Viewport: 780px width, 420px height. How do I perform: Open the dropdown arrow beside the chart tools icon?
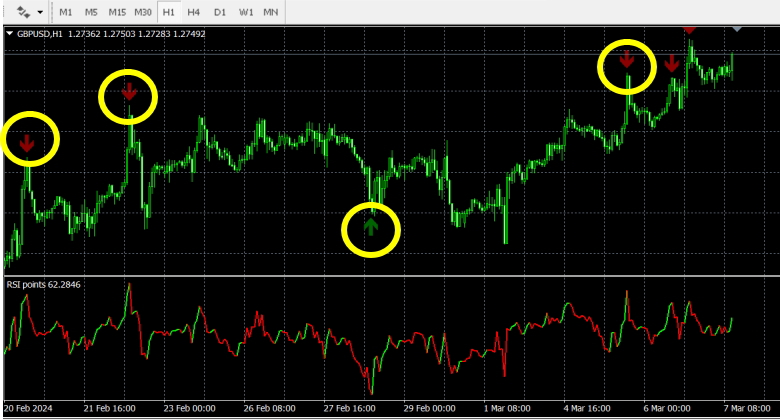40,12
